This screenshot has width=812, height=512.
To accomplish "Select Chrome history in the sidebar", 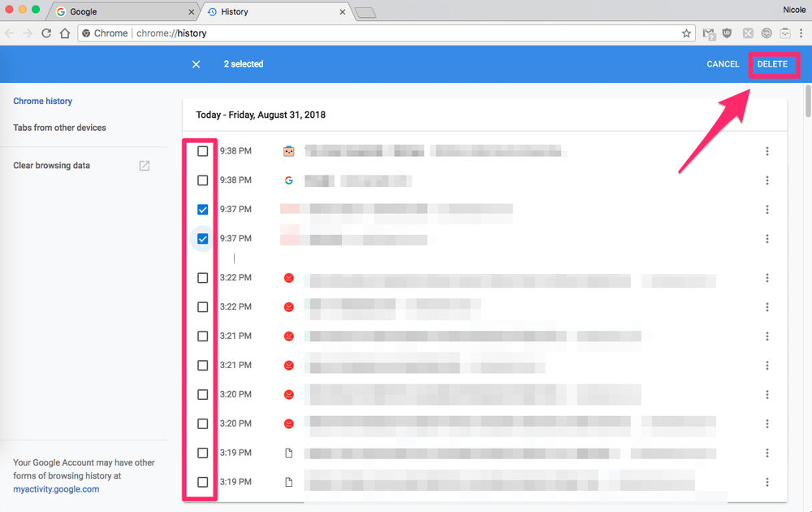I will 42,101.
